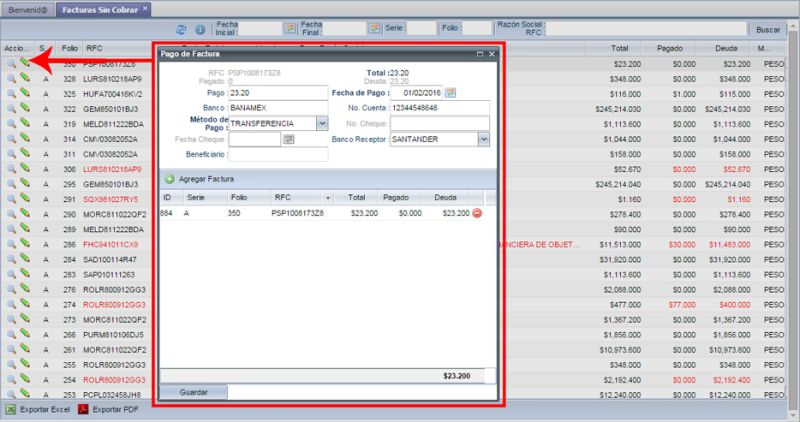Remove invoice 884 with the red minus icon
This screenshot has height=422, width=800.
click(x=477, y=213)
